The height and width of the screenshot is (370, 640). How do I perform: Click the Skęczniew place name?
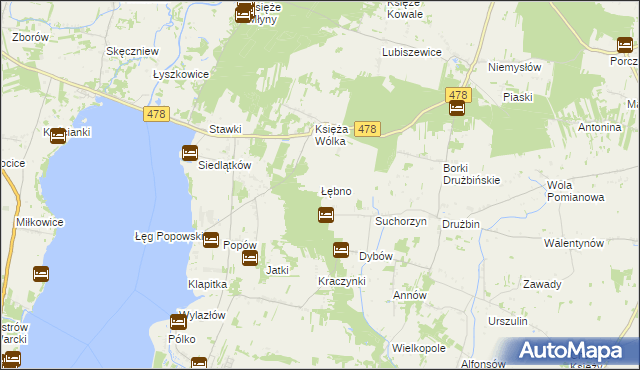coord(132,51)
